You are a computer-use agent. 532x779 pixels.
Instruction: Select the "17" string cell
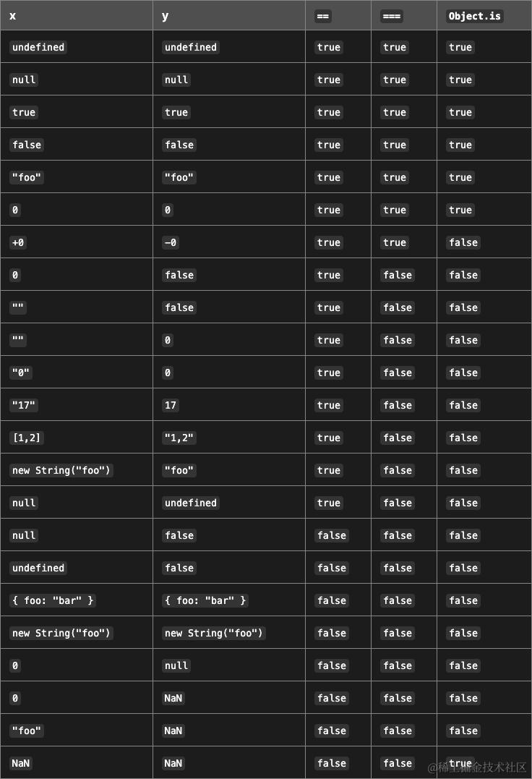[x=23, y=405]
